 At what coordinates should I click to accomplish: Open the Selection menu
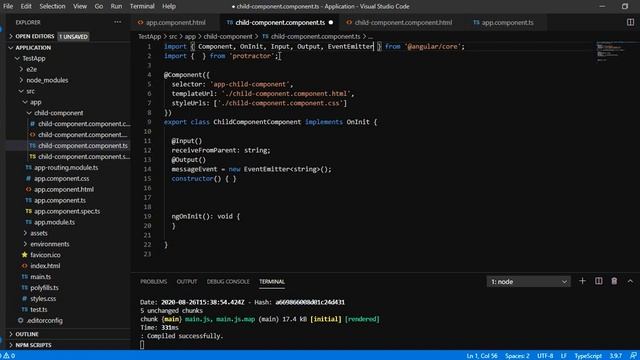(52, 6)
